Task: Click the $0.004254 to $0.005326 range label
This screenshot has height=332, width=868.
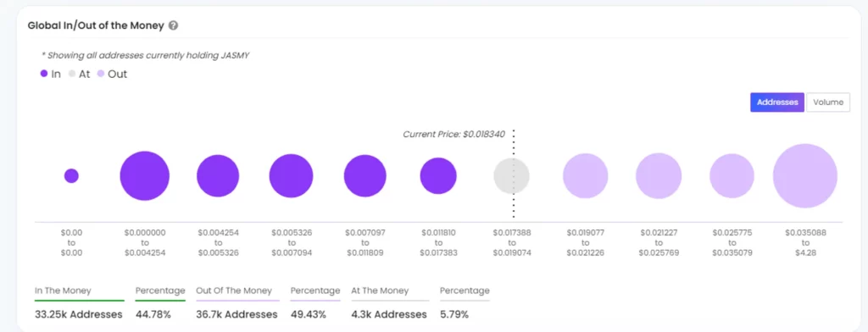Action: [x=218, y=243]
